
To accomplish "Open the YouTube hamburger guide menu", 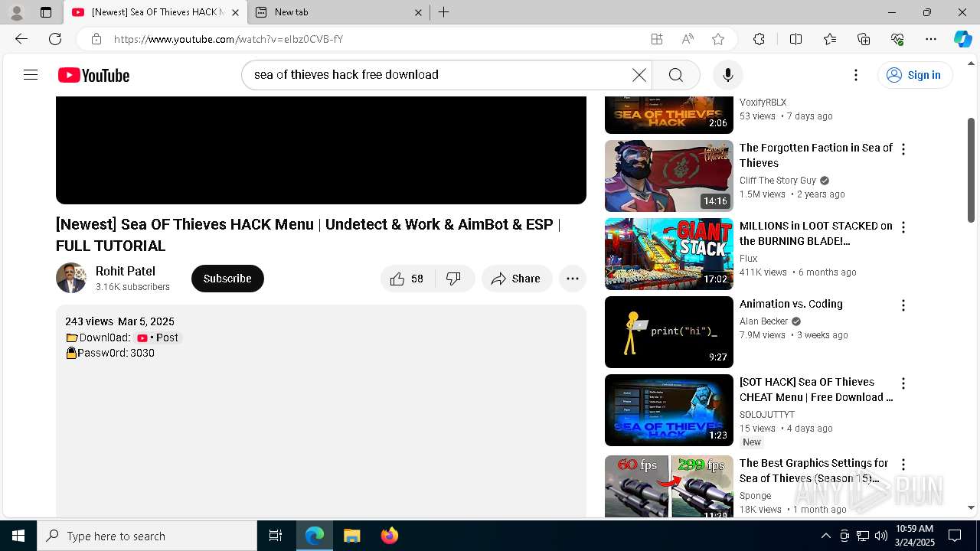I will tap(31, 75).
